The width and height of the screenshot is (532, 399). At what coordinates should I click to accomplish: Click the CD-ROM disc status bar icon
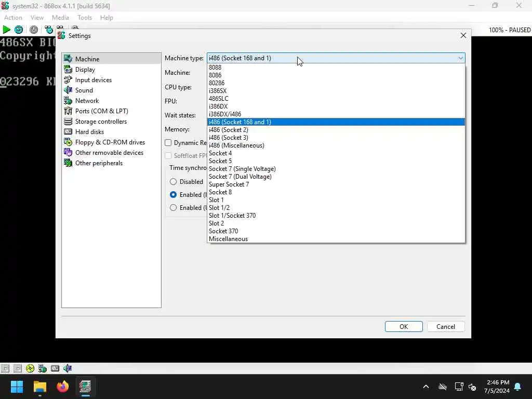[x=30, y=368]
